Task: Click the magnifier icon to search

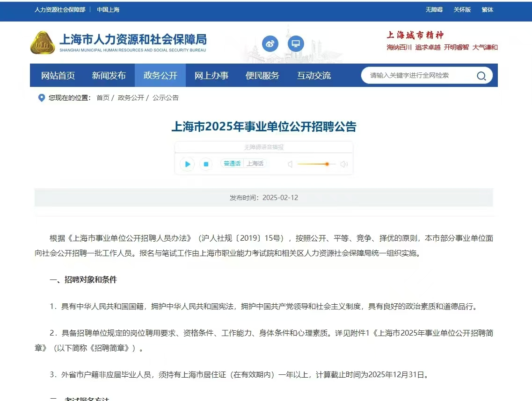Action: 481,75
